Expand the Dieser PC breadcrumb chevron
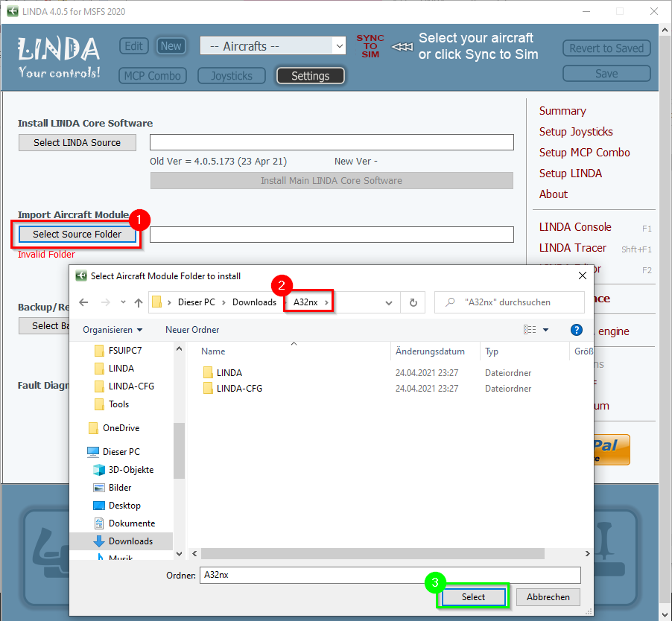 224,302
